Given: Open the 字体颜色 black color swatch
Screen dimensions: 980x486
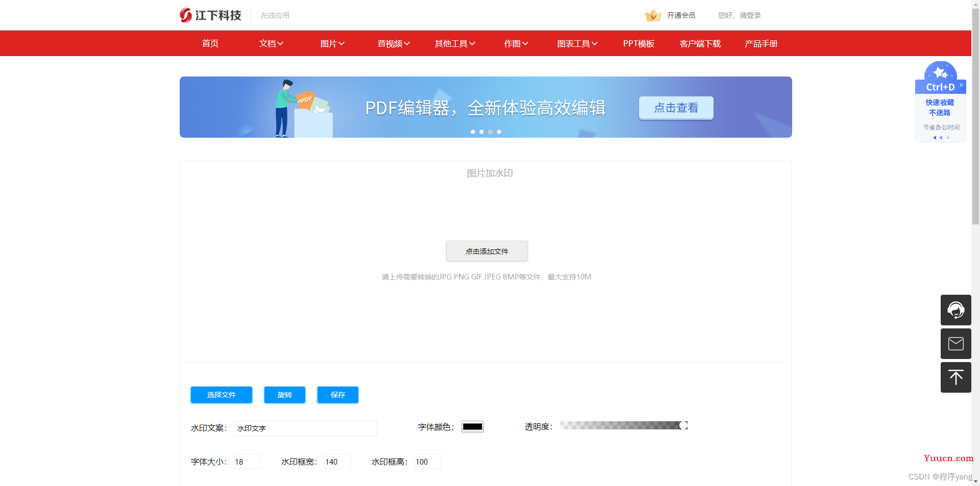Looking at the screenshot, I should click(472, 427).
